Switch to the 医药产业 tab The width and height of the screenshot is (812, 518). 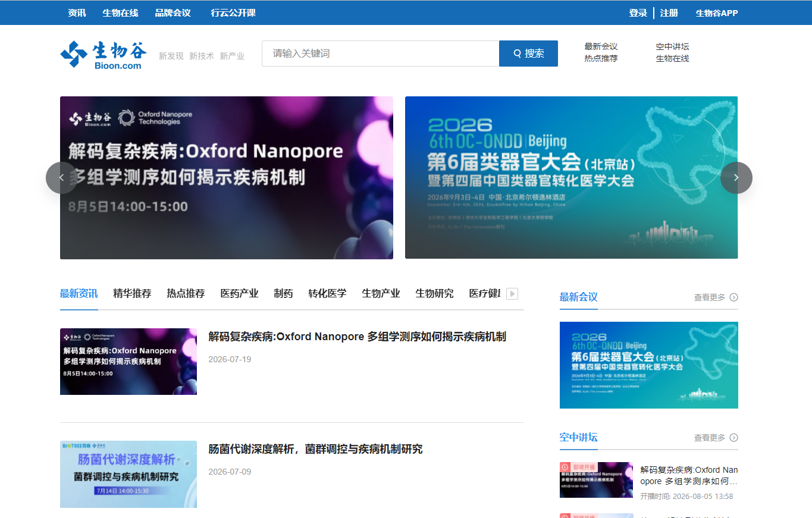(x=239, y=294)
